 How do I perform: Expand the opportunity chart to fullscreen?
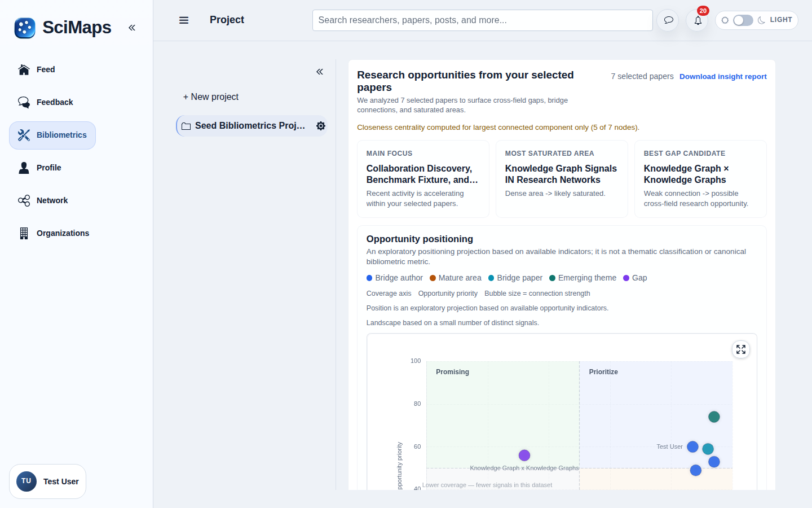pos(741,350)
